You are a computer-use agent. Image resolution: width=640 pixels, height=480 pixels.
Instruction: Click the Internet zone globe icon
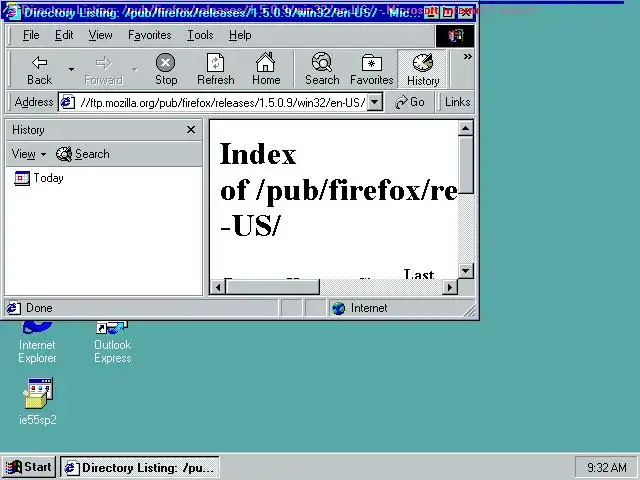click(x=338, y=308)
